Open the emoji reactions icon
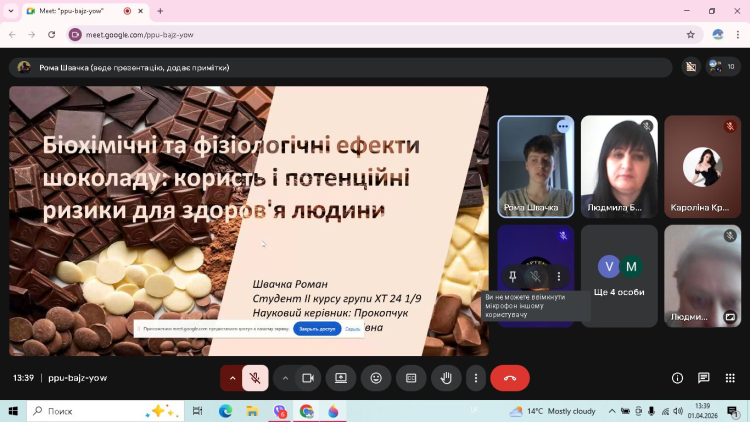This screenshot has width=750, height=422. [x=376, y=378]
